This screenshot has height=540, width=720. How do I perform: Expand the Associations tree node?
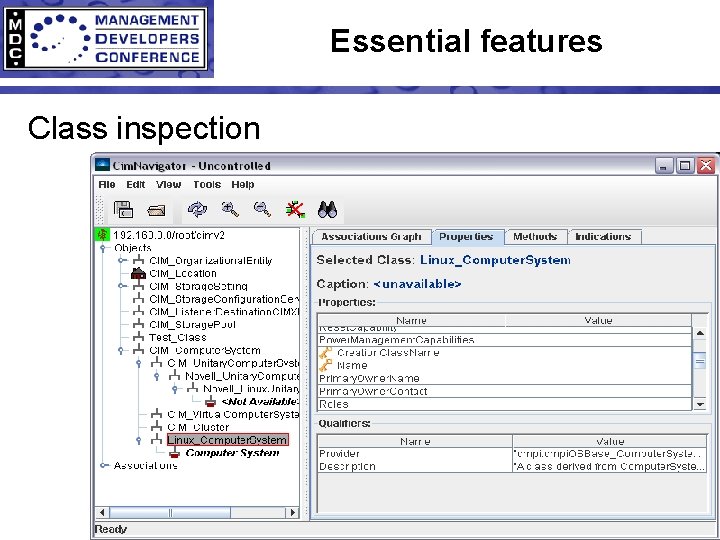104,466
